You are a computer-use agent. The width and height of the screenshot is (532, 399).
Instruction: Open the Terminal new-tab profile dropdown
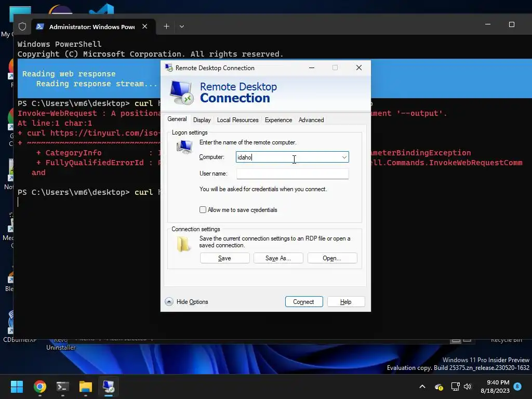pos(182,26)
